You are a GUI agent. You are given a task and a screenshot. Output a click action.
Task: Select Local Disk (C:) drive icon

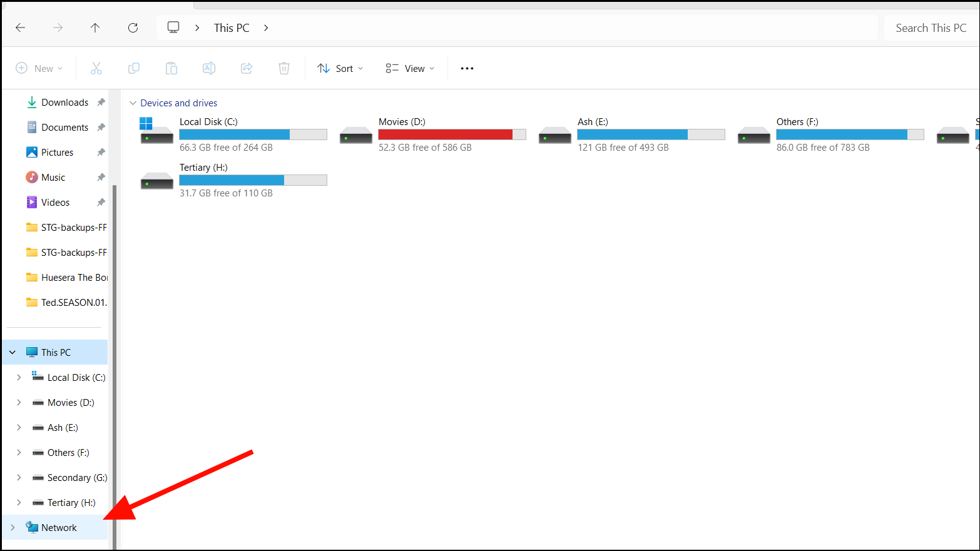coord(156,131)
